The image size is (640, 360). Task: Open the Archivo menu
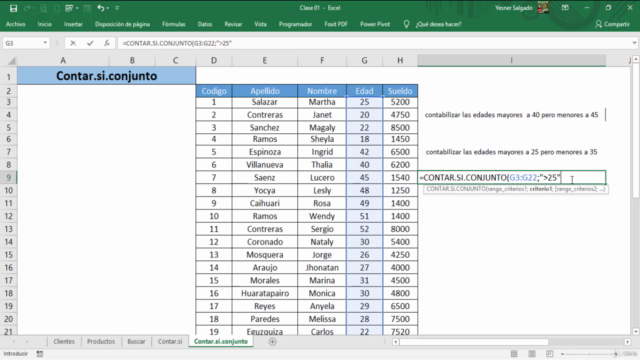click(x=16, y=24)
